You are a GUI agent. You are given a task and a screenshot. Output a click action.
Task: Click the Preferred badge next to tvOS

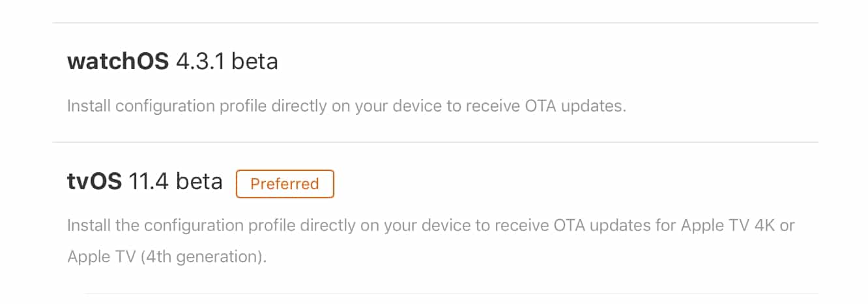point(285,184)
